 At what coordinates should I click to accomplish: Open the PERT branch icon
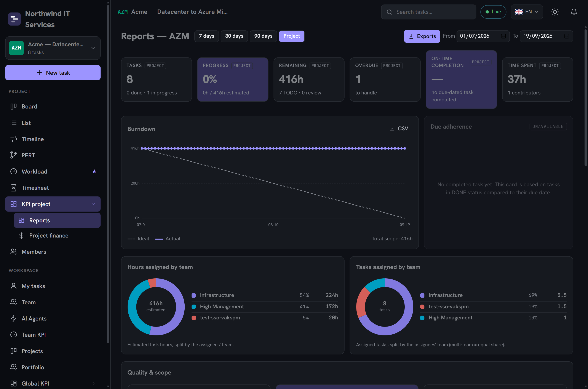pyautogui.click(x=13, y=155)
